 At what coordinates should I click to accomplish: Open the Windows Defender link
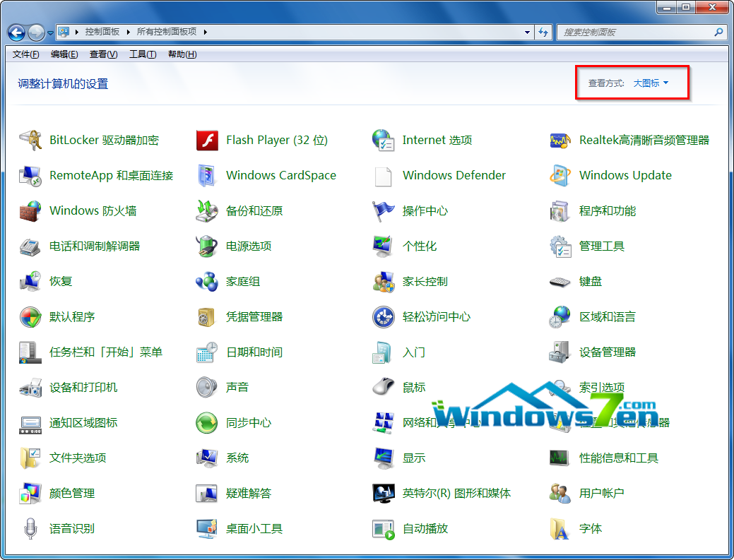(x=454, y=175)
